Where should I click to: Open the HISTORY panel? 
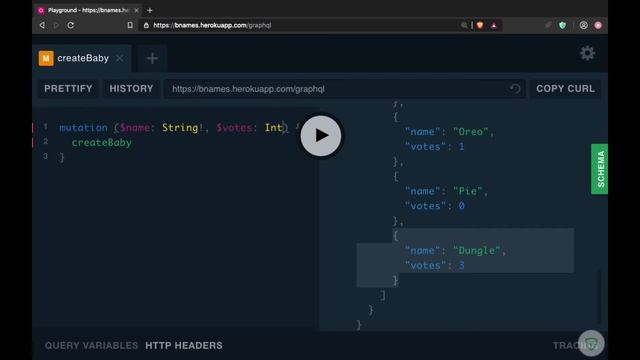coord(131,89)
